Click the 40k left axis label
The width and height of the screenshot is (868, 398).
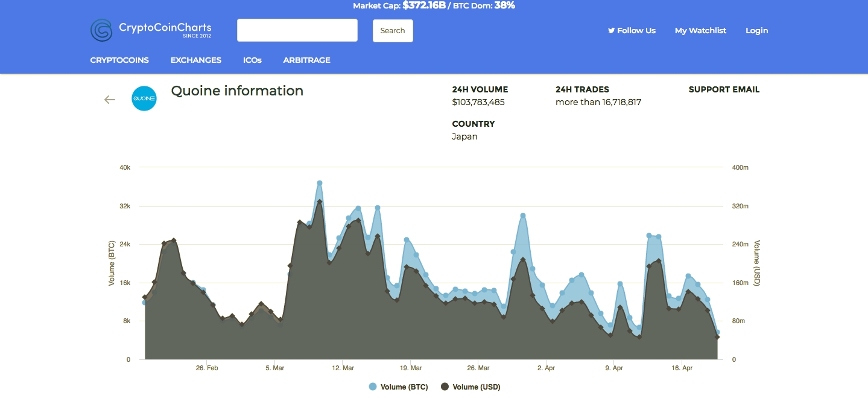pos(125,167)
